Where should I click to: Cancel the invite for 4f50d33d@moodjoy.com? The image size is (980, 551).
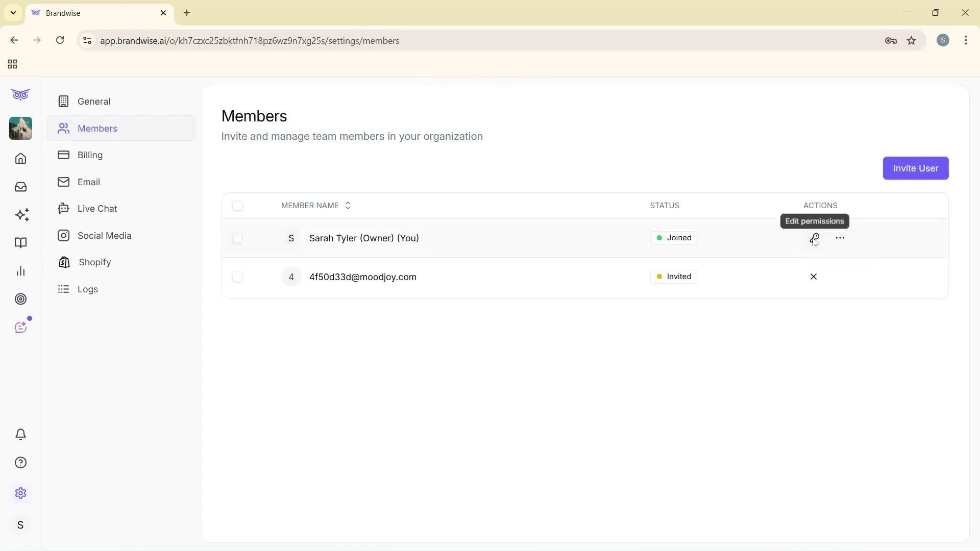click(x=814, y=277)
